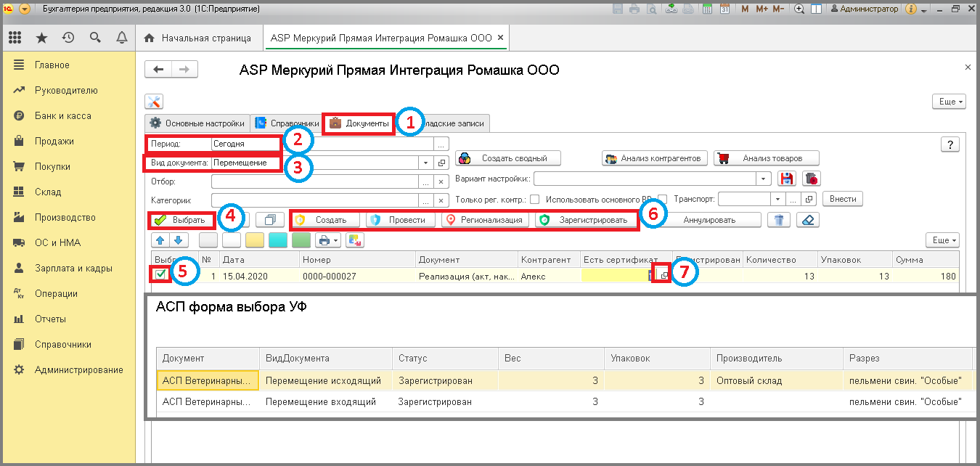Click the search magnifier icon

point(95,38)
